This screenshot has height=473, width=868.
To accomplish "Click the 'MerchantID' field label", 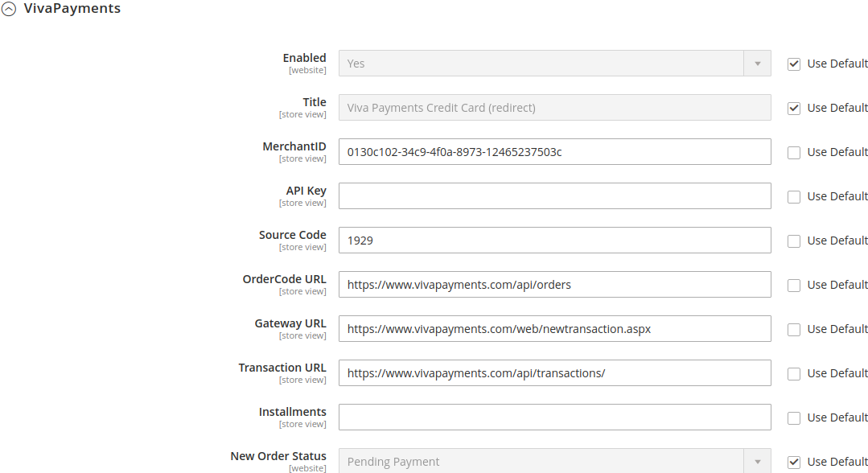I will [294, 146].
